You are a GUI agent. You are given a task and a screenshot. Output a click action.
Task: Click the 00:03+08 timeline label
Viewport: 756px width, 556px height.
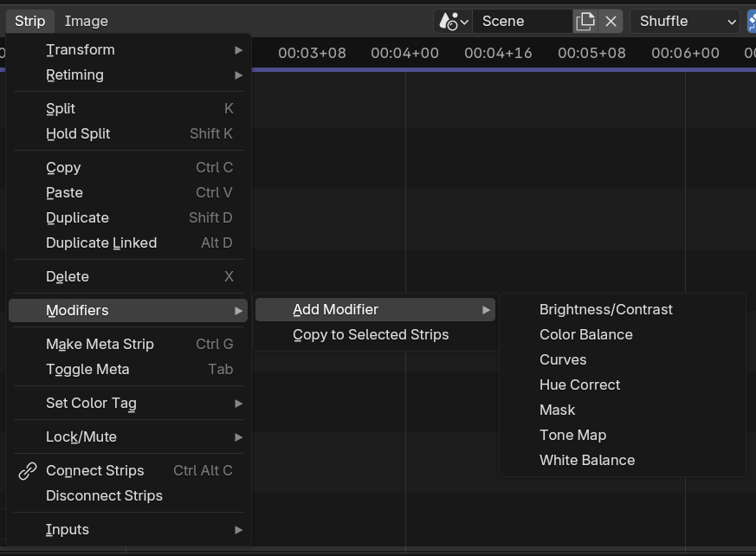312,53
